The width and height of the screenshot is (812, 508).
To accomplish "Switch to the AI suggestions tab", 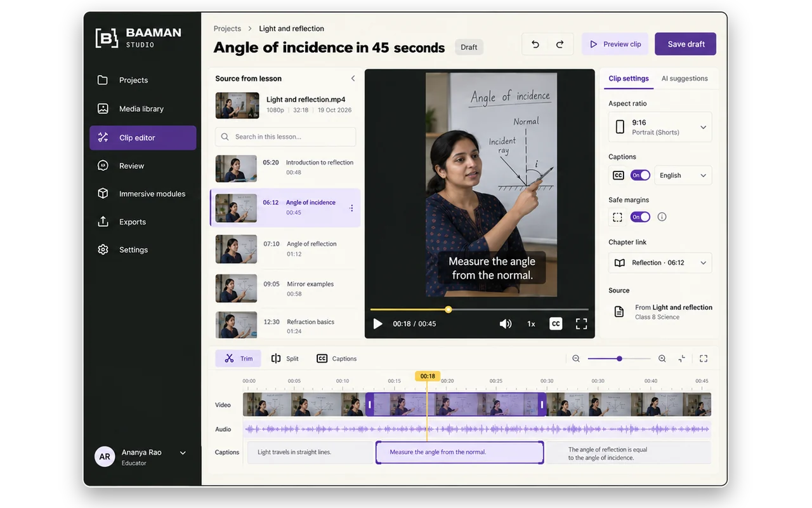I will 684,79.
